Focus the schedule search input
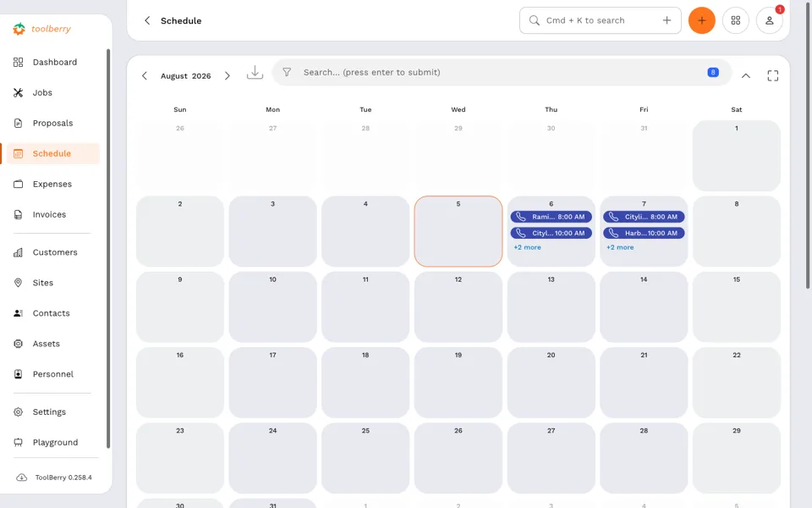 502,73
